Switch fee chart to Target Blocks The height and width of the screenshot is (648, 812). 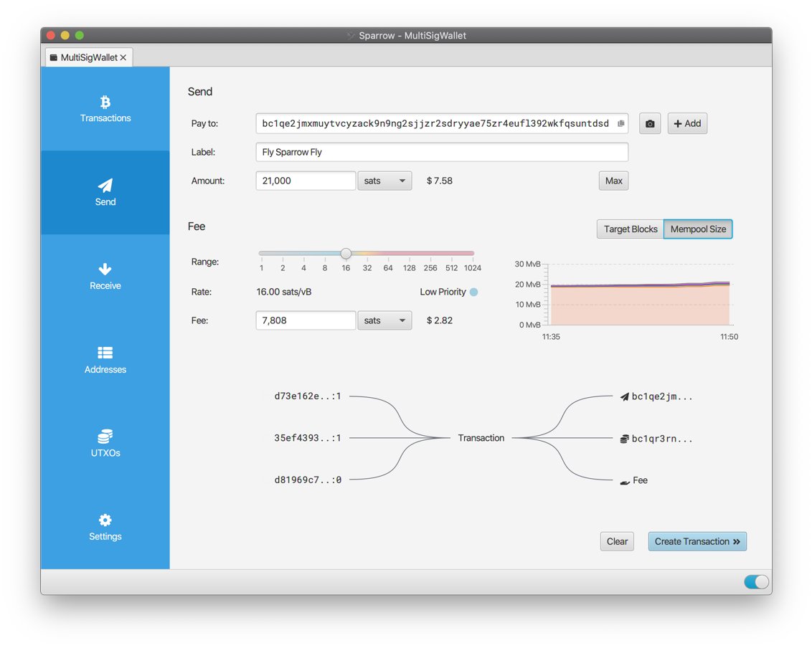pos(631,229)
